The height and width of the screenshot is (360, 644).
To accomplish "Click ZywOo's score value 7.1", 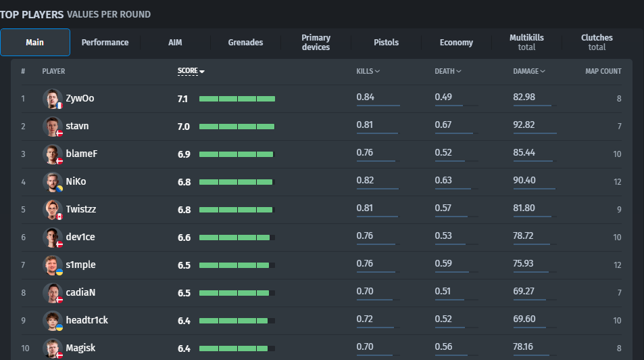I will pos(182,99).
